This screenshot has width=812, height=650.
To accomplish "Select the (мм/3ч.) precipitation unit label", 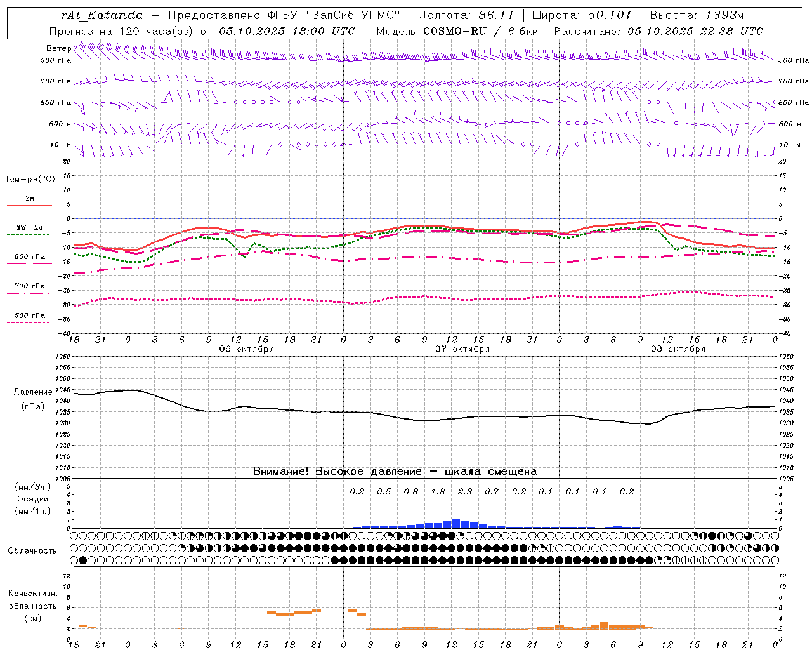I will tap(33, 487).
